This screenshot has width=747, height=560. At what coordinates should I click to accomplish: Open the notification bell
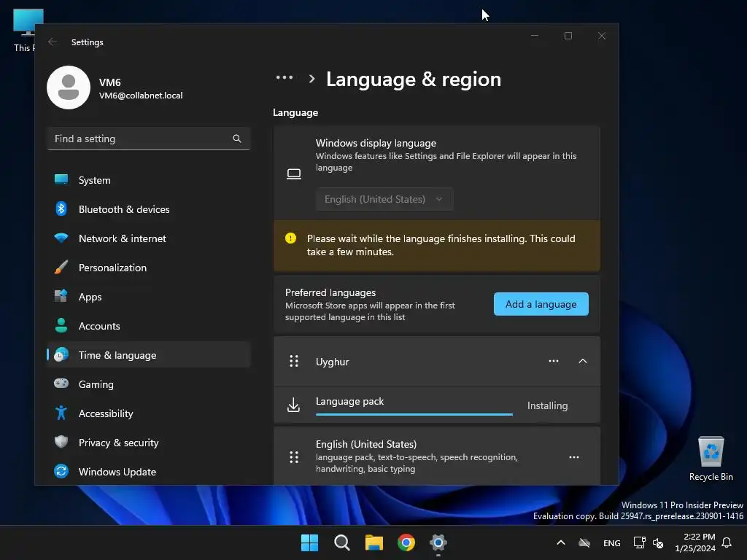click(727, 542)
